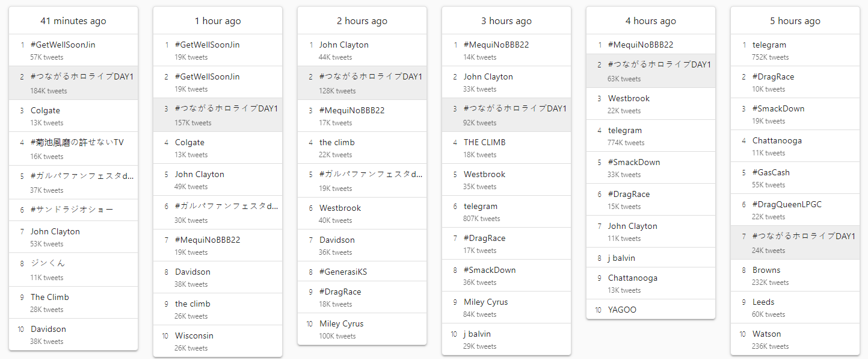This screenshot has height=359, width=868.
Task: Click the telegram trend with 752K tweets
Action: [x=795, y=50]
